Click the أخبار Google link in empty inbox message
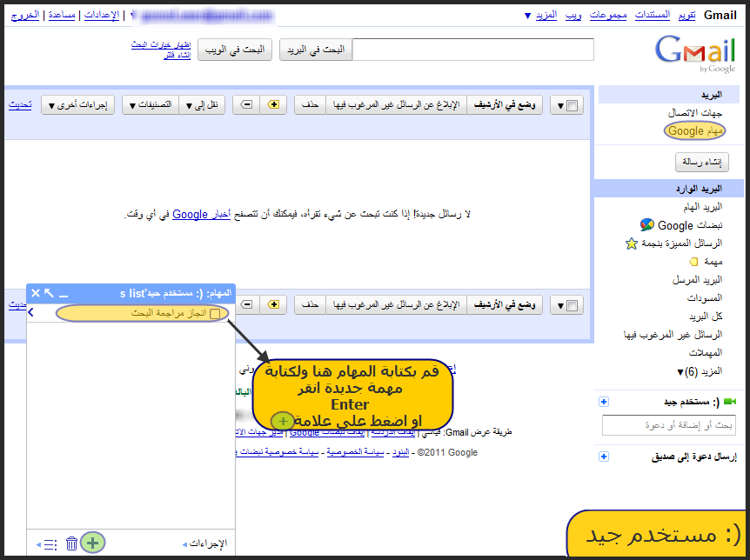The image size is (750, 560). (x=201, y=214)
